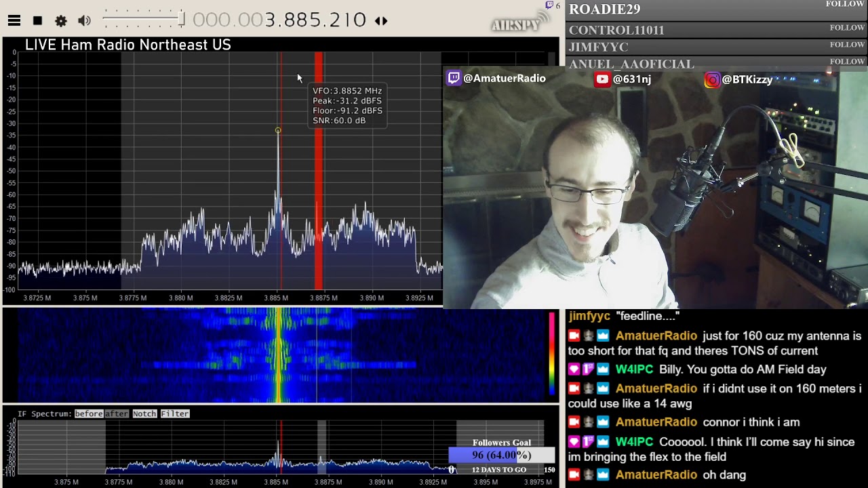The height and width of the screenshot is (488, 868).
Task: Click "3.8975 M" on IF spectrum axis
Action: (x=538, y=483)
